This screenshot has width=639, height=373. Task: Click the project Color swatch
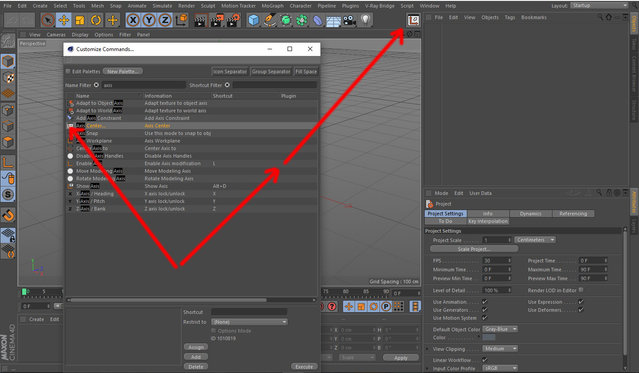(x=489, y=338)
